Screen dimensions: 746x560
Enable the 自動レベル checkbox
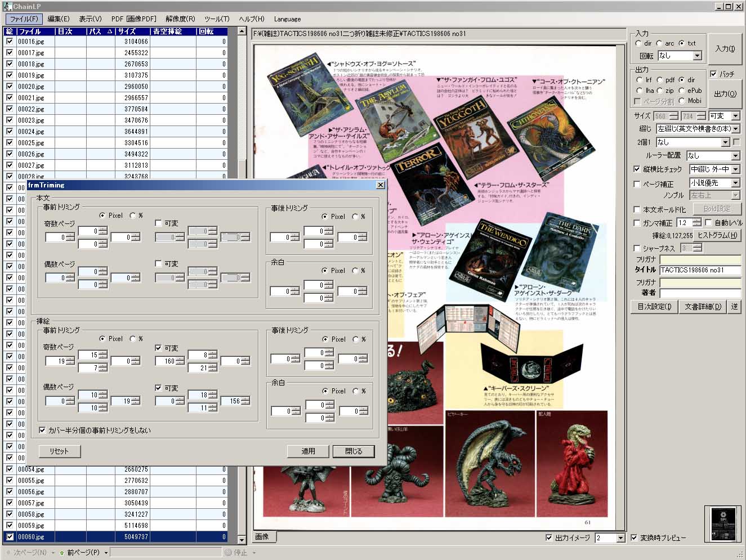(x=708, y=222)
